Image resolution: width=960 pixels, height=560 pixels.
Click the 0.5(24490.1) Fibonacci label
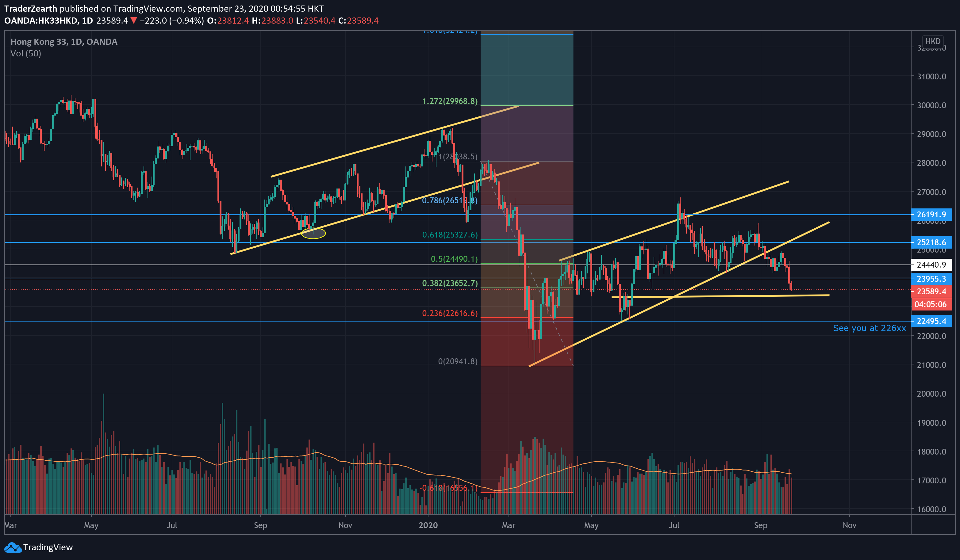454,259
